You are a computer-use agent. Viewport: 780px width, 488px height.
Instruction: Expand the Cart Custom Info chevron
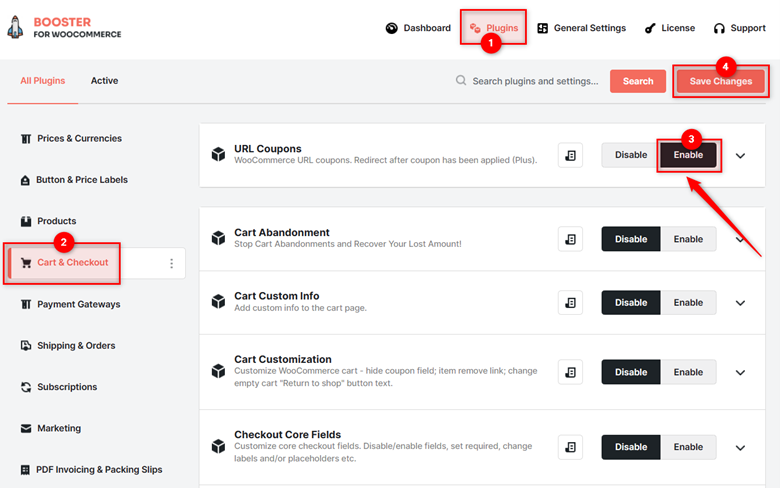[x=740, y=303]
